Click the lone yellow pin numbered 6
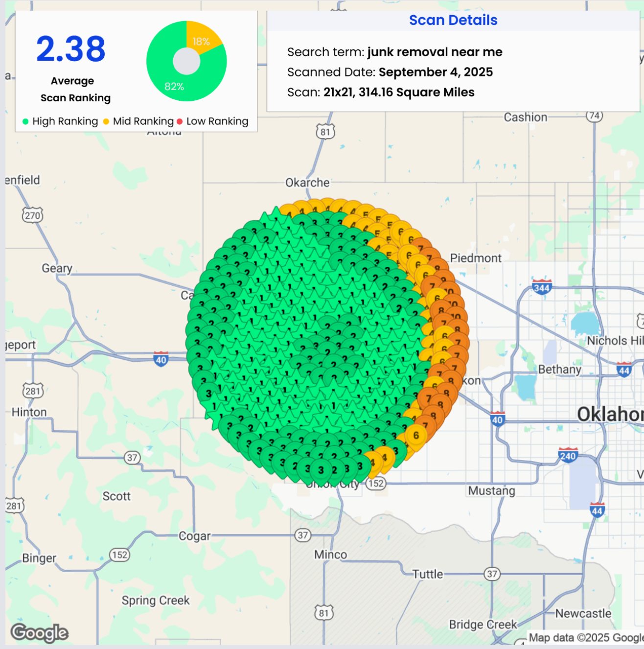The height and width of the screenshot is (649, 644). click(415, 435)
